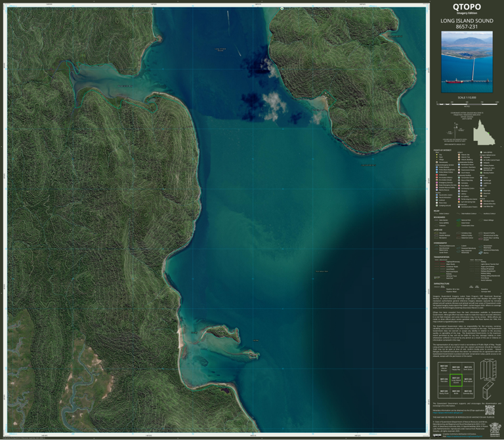Click the Ambulance symbol in the legend

point(437,175)
